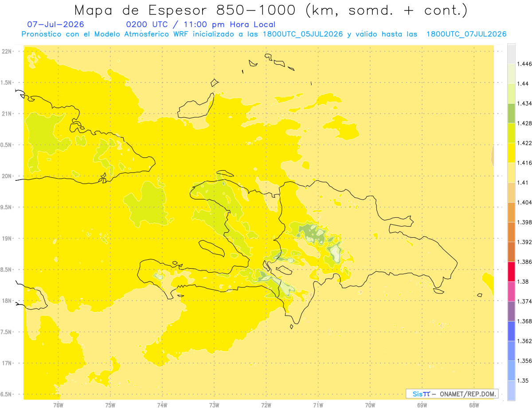
Task: Click the '1.44' legend value
Action: pyautogui.click(x=522, y=84)
